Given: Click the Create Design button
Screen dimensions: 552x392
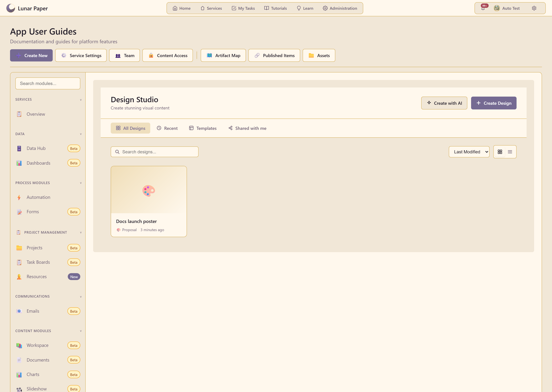Looking at the screenshot, I should [494, 103].
